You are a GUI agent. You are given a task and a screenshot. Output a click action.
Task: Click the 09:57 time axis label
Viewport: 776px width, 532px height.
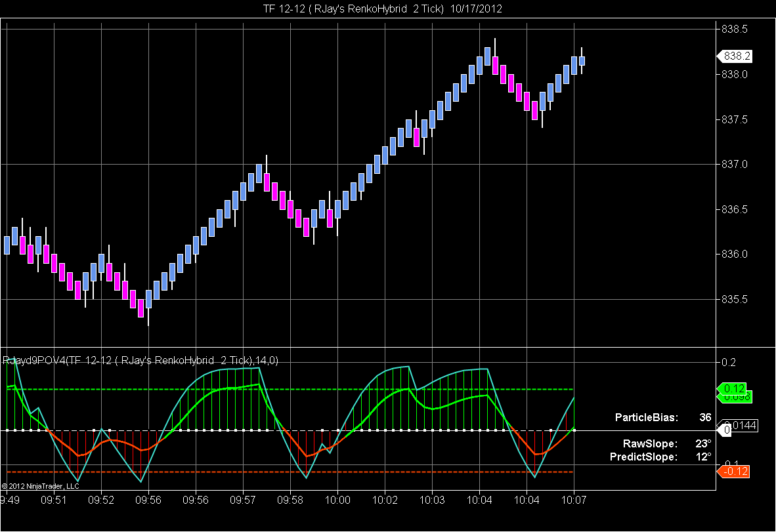(243, 500)
